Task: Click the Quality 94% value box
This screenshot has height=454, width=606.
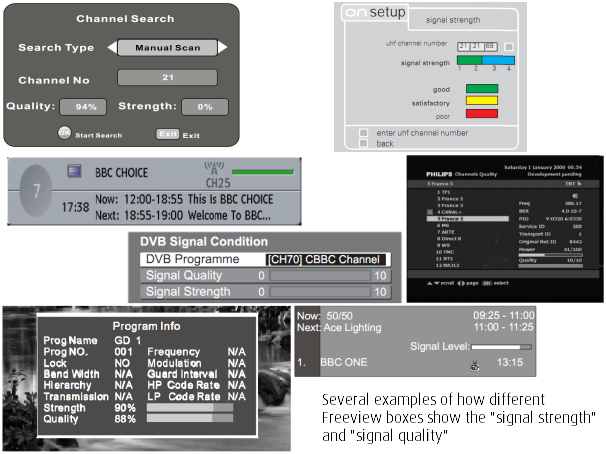Action: point(83,107)
